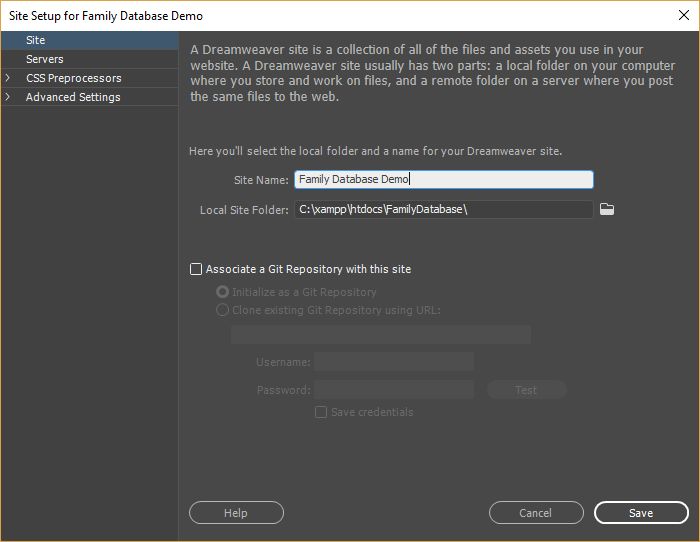Click the Git repository URL field
This screenshot has height=542, width=700.
381,334
